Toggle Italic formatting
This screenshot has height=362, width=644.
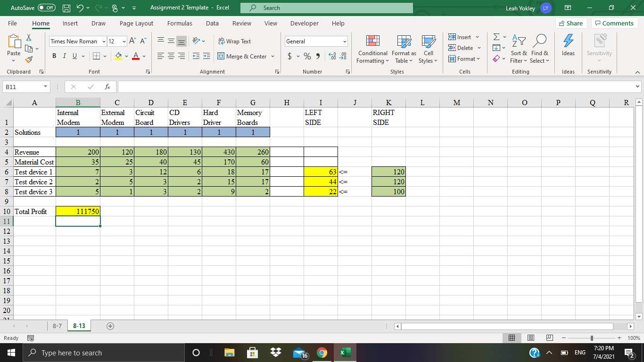tap(65, 57)
